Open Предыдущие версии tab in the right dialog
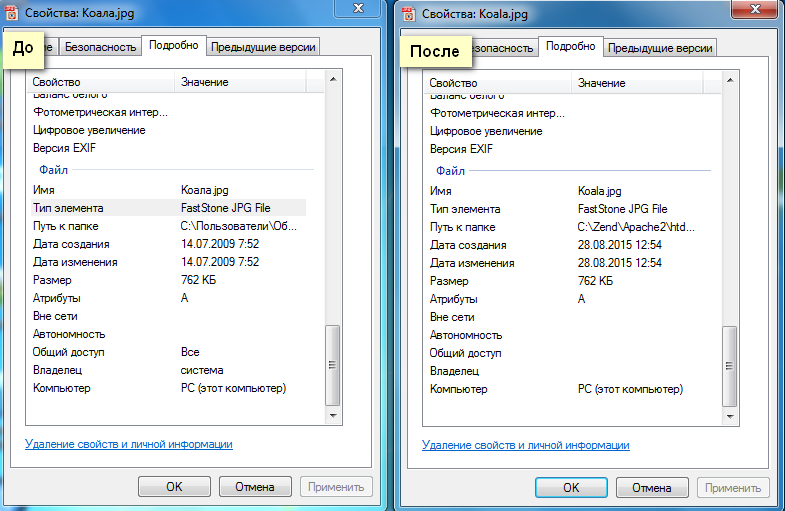Image resolution: width=785 pixels, height=511 pixels. pos(660,47)
